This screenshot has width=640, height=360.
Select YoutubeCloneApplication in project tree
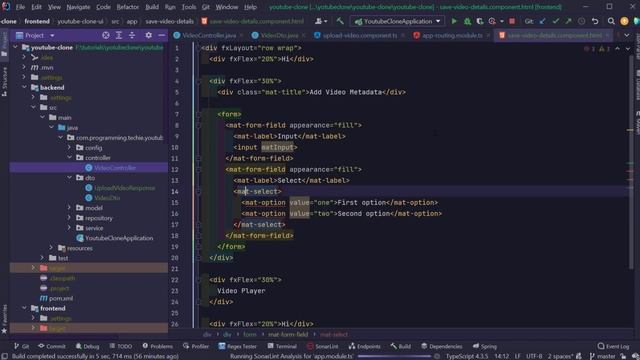pos(119,238)
